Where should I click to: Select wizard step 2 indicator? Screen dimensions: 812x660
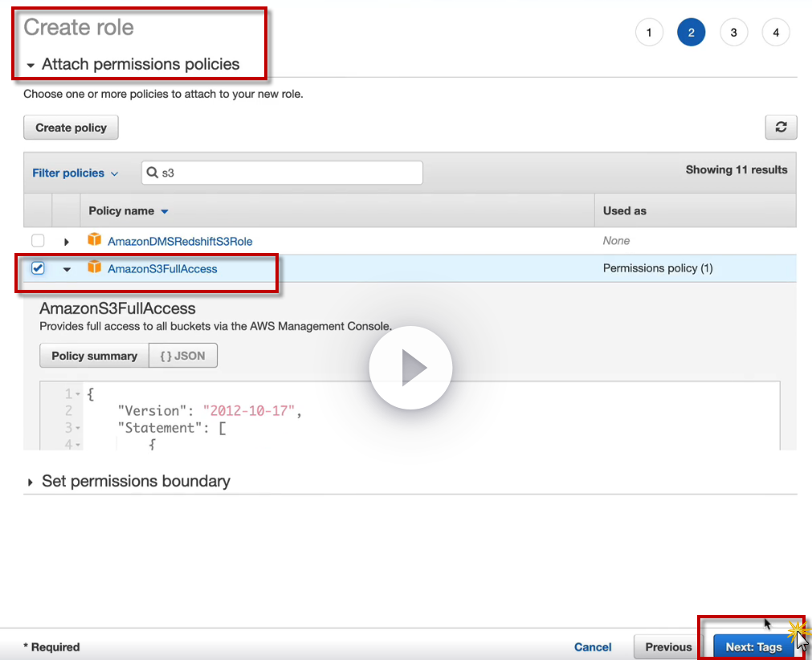coord(692,33)
